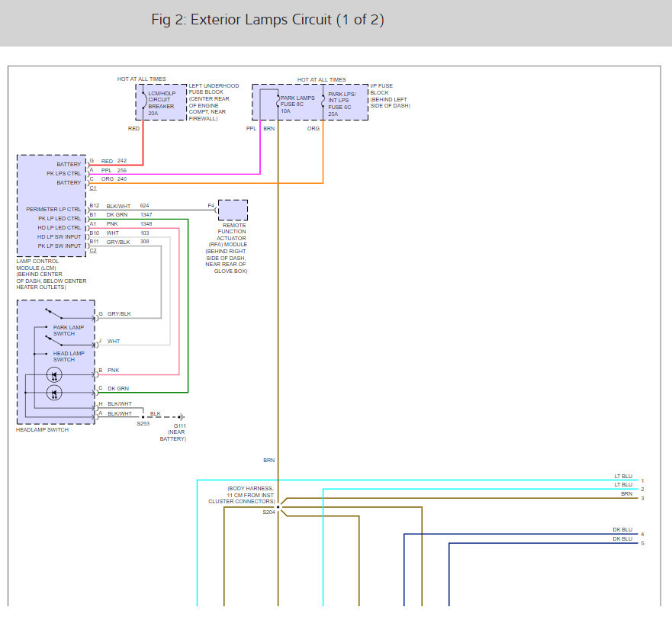Screen dimensions: 672x623
Task: Click the Exterior Lamps Circuit figure title
Action: tap(268, 21)
